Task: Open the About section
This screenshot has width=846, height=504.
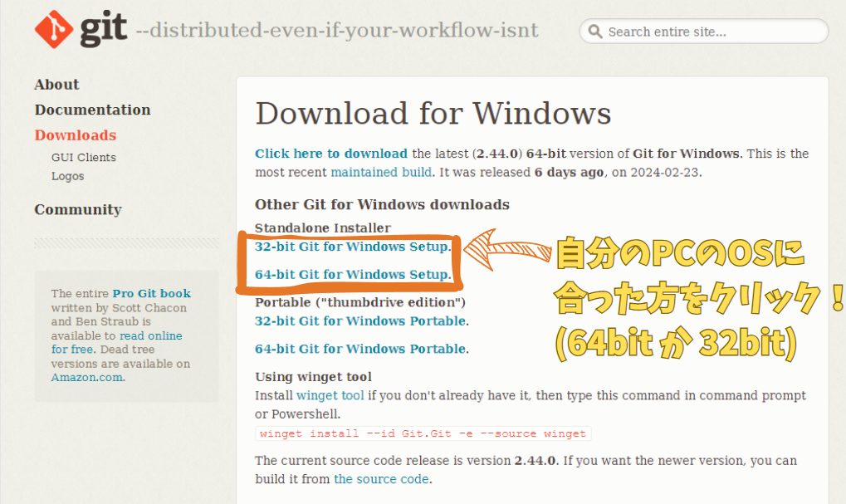Action: (x=56, y=85)
